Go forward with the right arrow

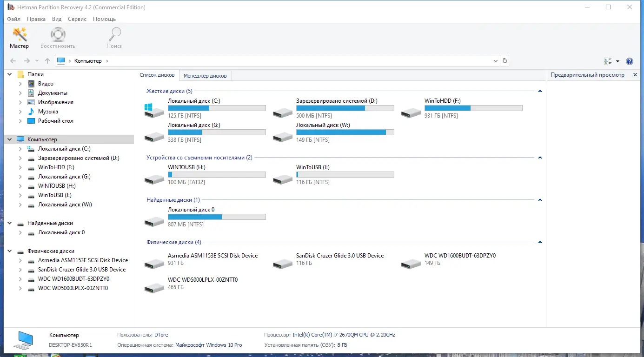click(x=27, y=61)
